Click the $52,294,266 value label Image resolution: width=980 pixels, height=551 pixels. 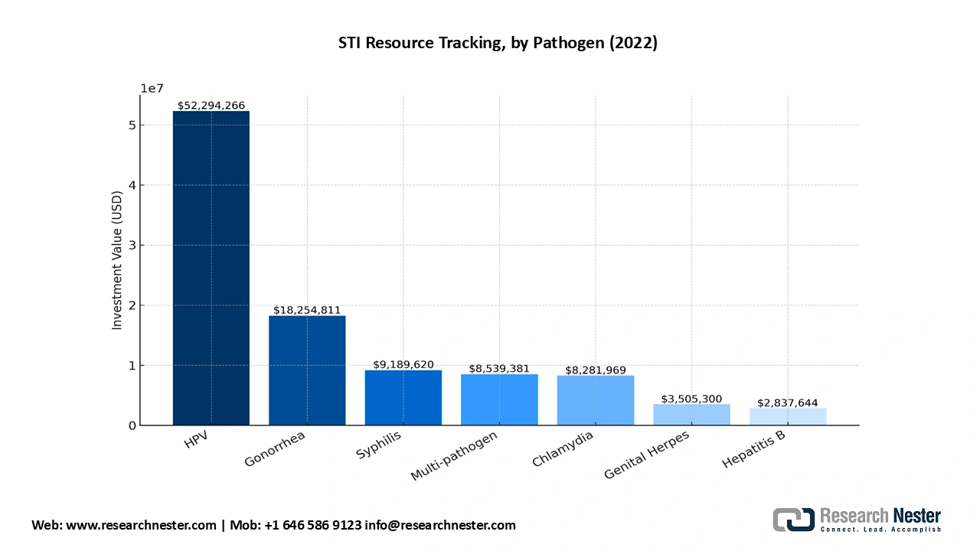pos(211,106)
